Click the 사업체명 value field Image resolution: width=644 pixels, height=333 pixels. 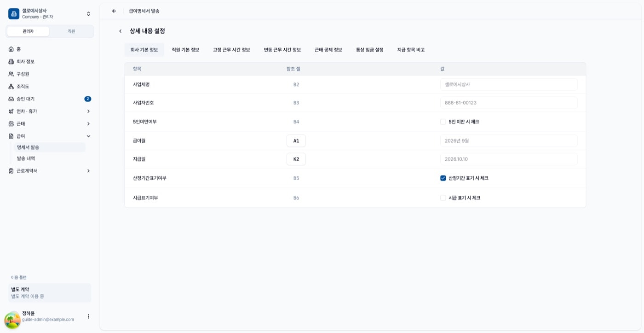coord(509,84)
